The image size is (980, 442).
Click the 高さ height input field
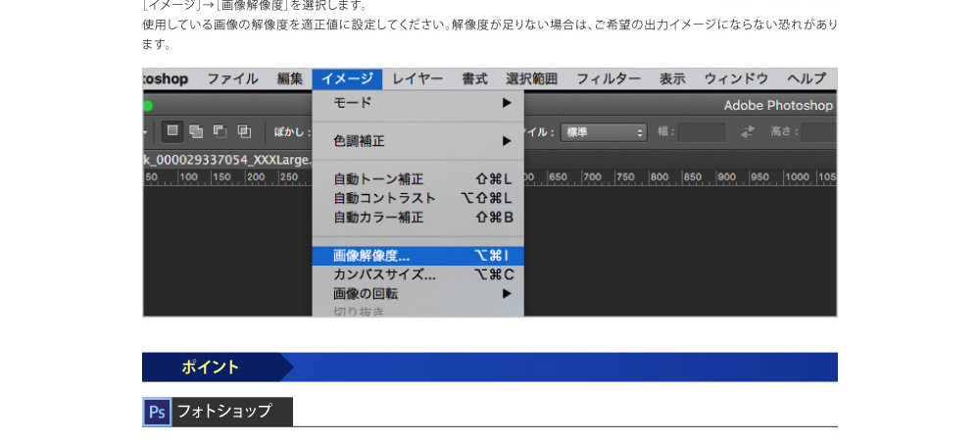click(818, 132)
